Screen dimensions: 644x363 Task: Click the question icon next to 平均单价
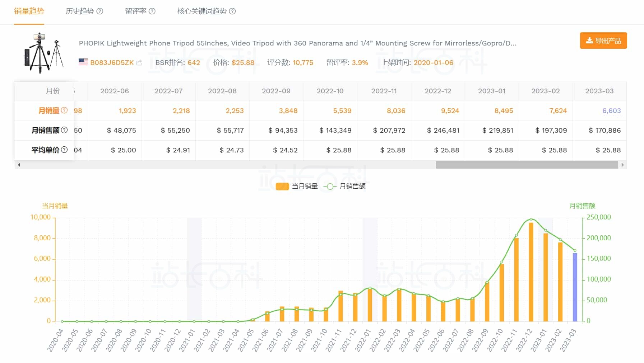64,150
